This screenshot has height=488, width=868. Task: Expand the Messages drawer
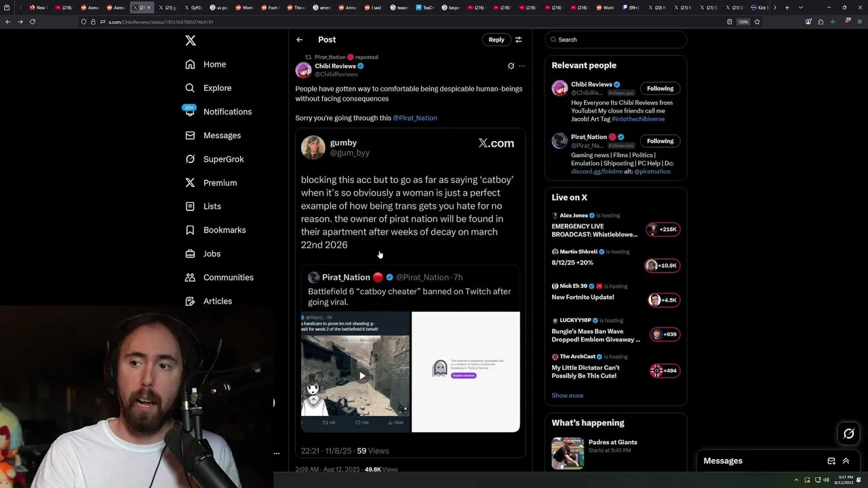pos(846,461)
